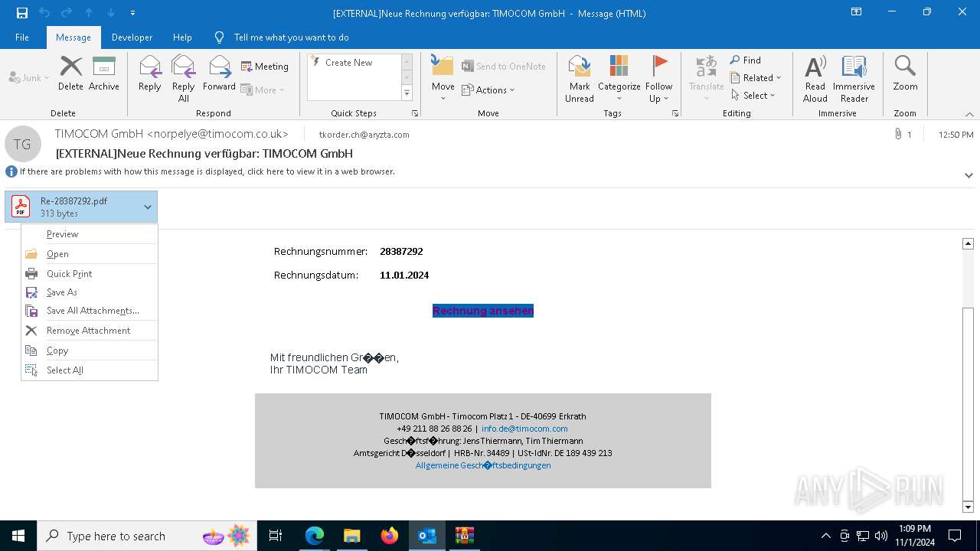Collapse the ribbon with the caret
Image resolution: width=980 pixels, height=551 pixels.
(969, 114)
